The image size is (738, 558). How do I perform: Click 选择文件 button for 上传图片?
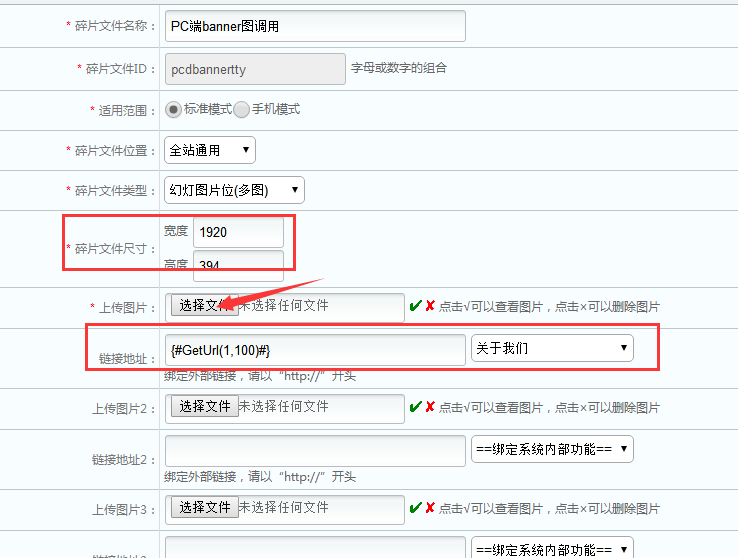pyautogui.click(x=205, y=306)
